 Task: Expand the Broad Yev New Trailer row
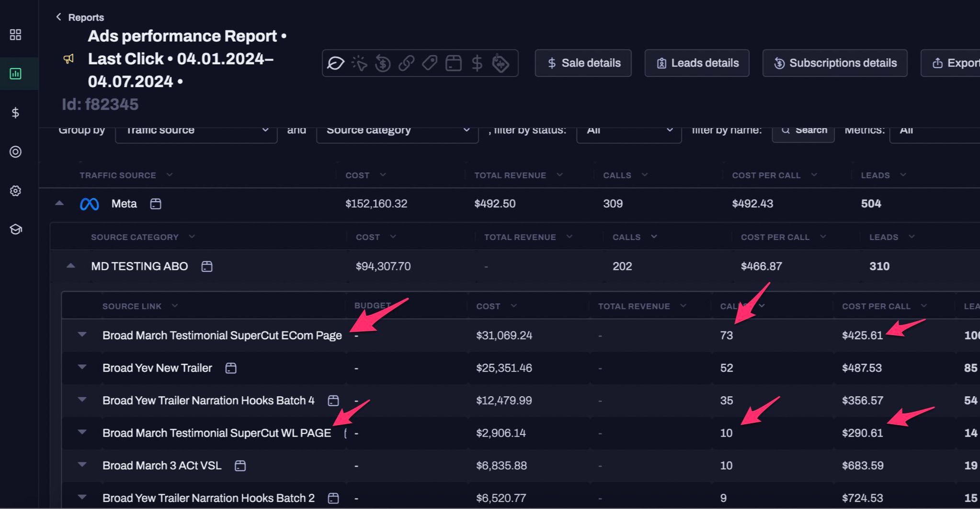pyautogui.click(x=82, y=368)
